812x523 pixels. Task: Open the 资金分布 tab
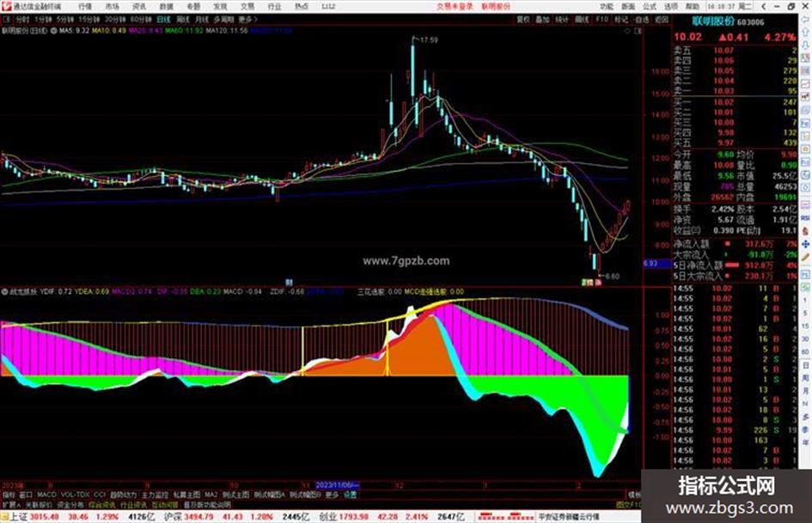(x=70, y=504)
